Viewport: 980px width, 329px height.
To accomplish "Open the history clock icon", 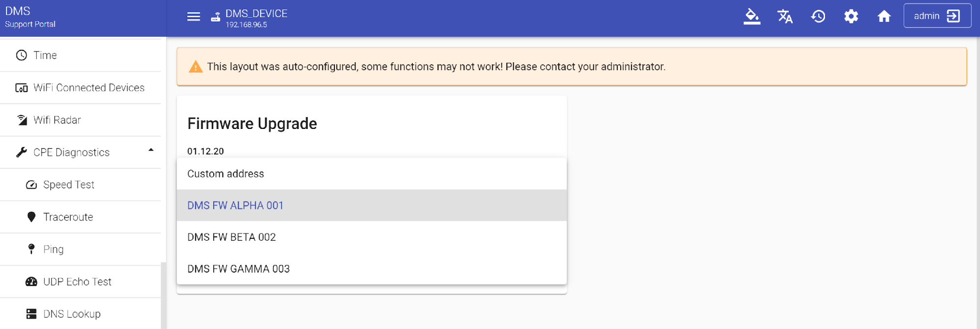I will click(818, 16).
